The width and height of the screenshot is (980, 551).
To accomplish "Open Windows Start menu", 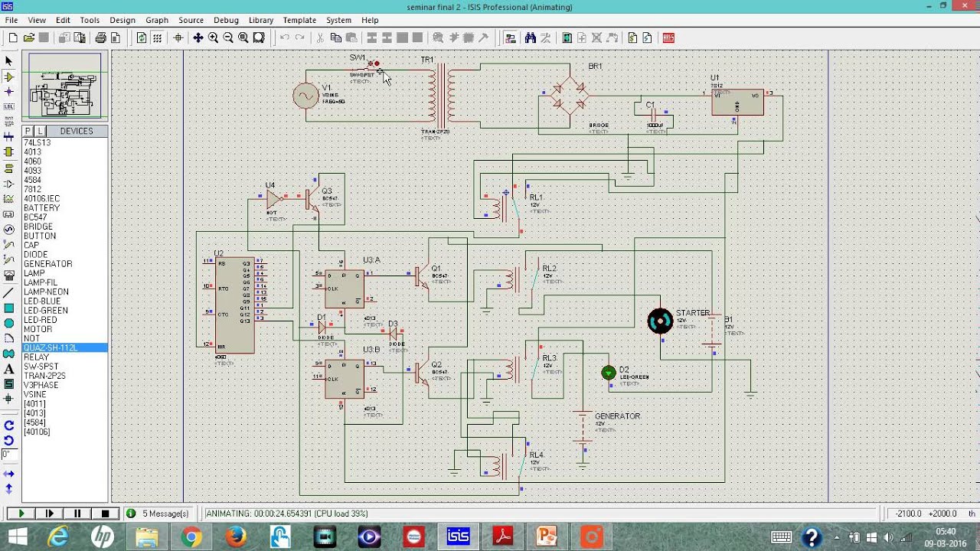I will click(18, 537).
